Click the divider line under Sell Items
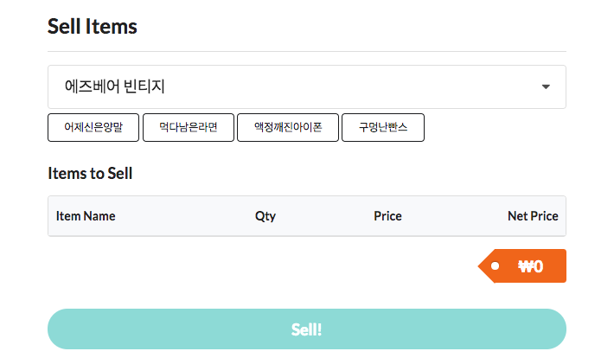Viewport: 614px width, 364px height. [x=306, y=51]
